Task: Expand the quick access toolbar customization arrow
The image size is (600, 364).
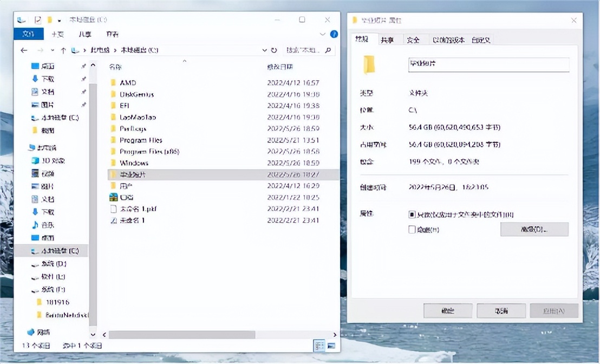Action: point(60,19)
